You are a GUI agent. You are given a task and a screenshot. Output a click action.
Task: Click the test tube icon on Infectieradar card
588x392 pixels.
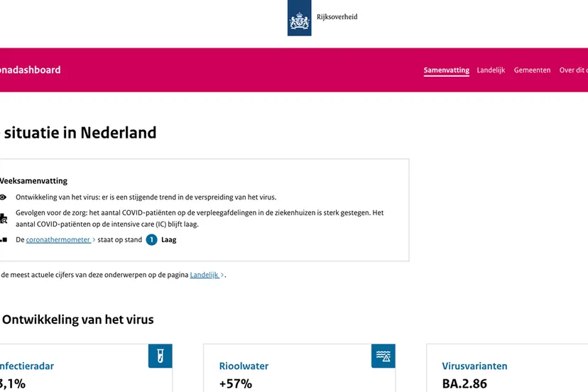pyautogui.click(x=160, y=356)
